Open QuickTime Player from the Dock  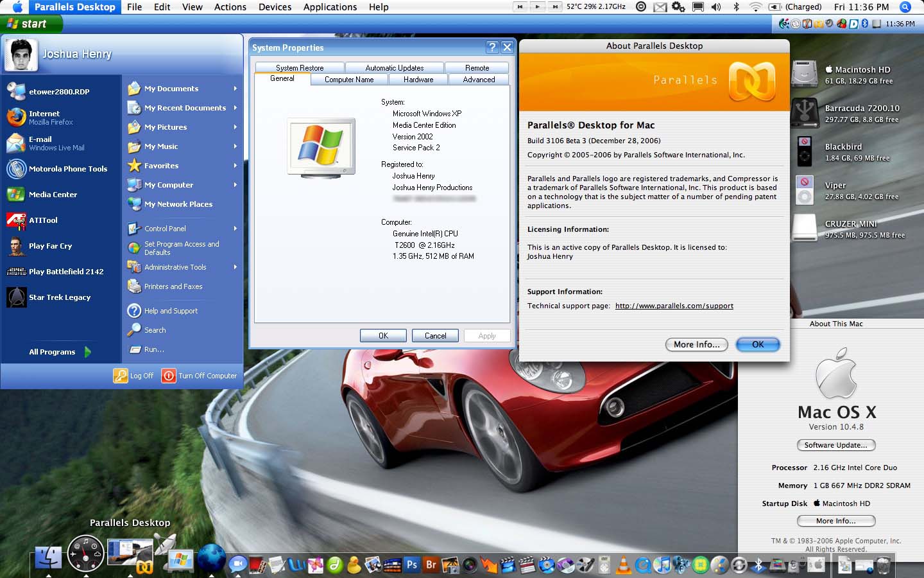[x=644, y=565]
